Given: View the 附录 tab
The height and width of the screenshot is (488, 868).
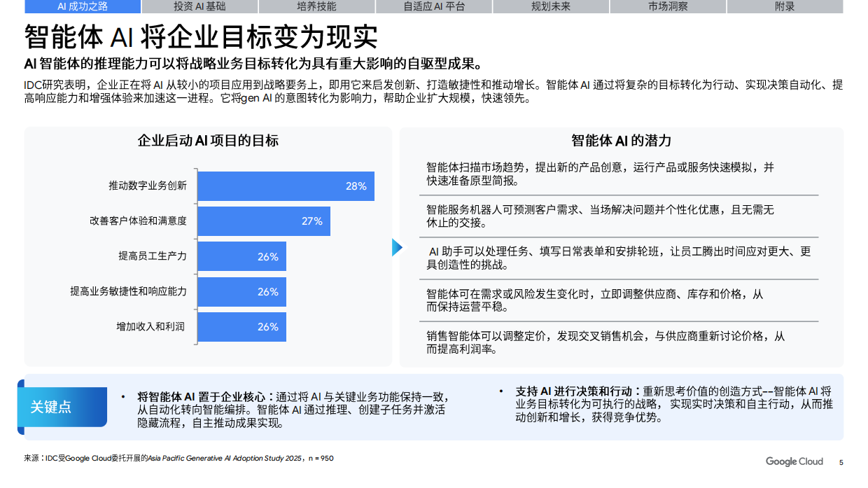Looking at the screenshot, I should (784, 6).
